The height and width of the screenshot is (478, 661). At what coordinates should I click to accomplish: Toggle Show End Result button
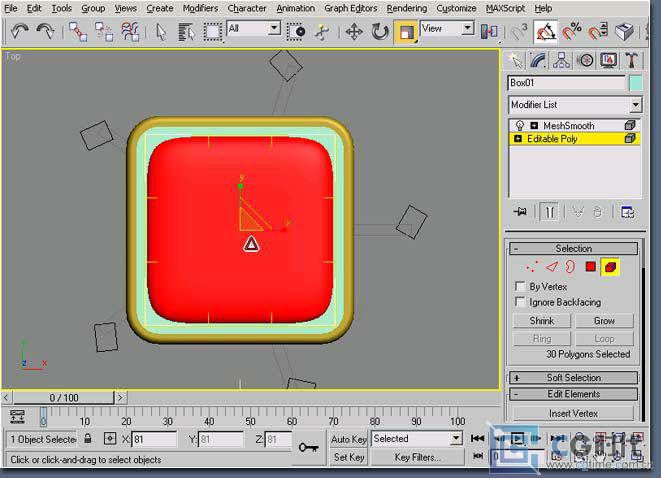549,212
